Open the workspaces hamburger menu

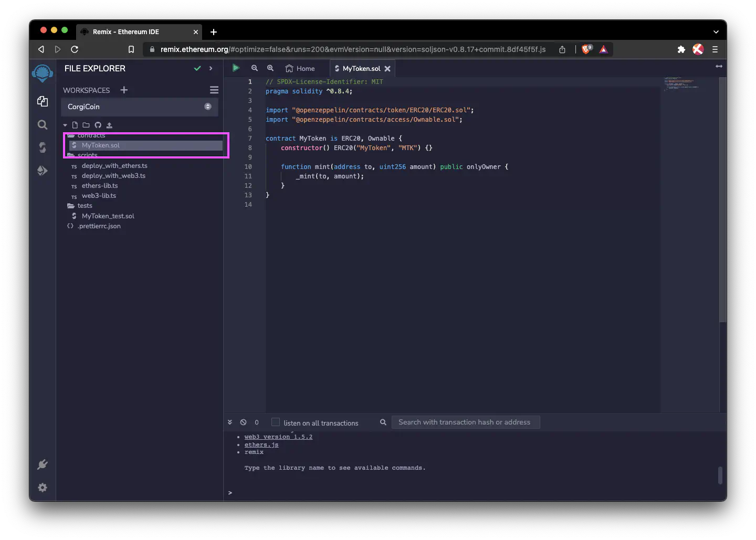point(214,90)
